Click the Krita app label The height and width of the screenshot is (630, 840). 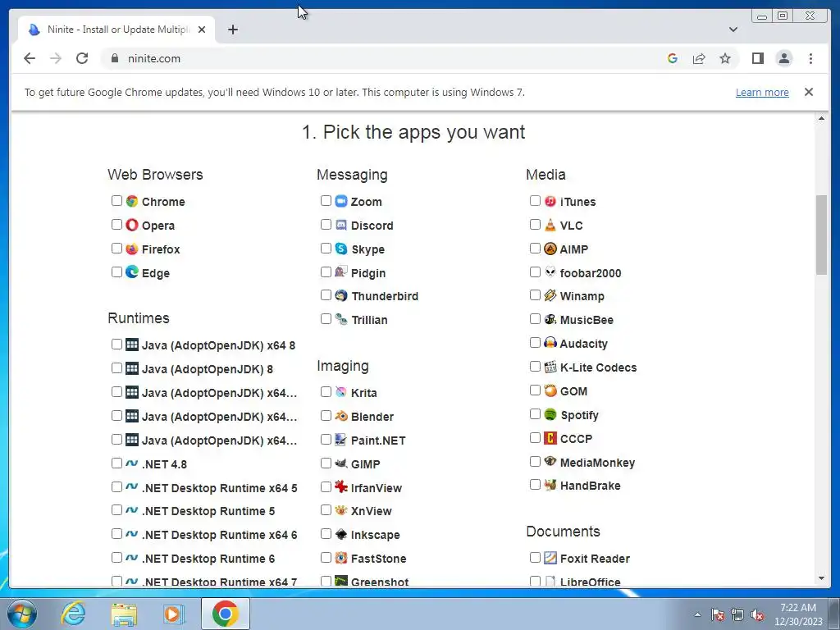tap(363, 393)
